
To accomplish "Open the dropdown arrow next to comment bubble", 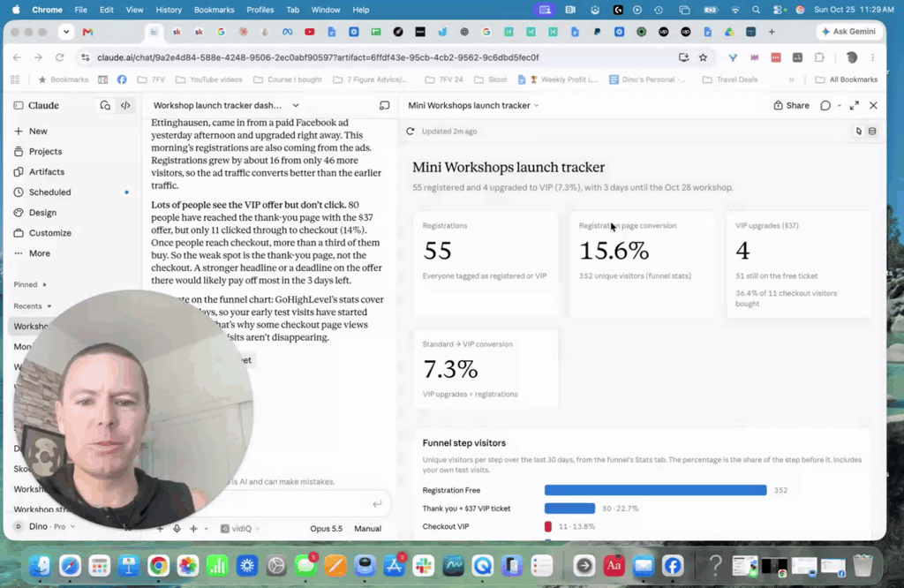I will (x=839, y=105).
